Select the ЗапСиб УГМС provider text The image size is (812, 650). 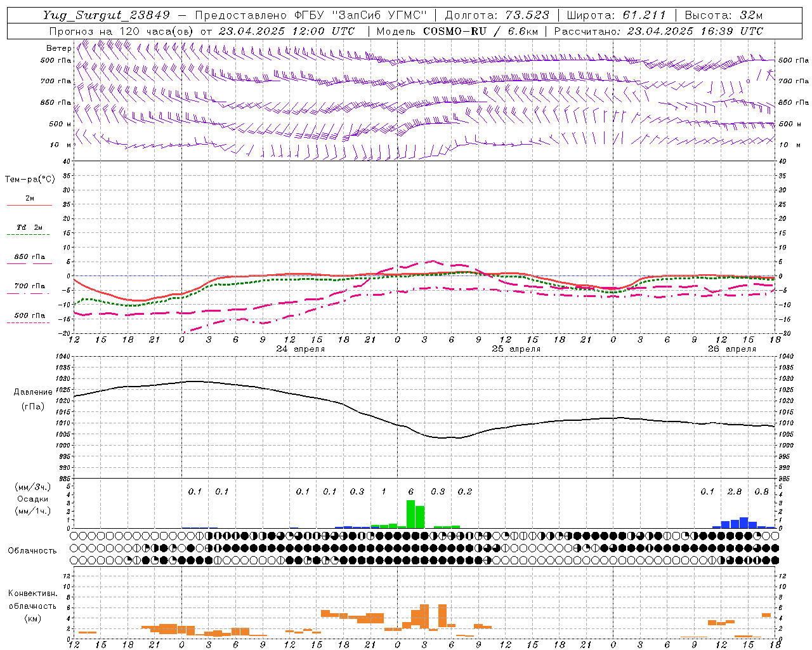tap(381, 15)
